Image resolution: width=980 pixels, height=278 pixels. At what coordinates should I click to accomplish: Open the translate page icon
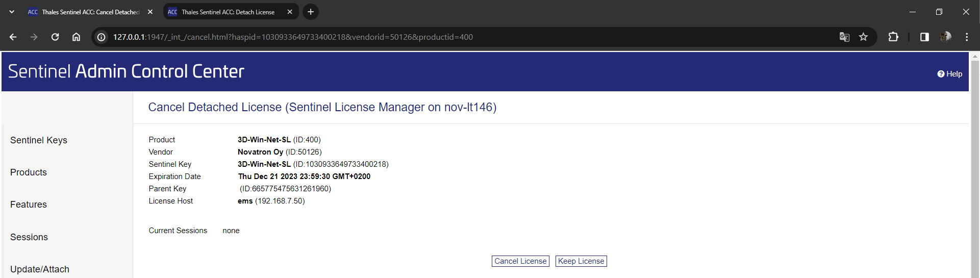844,37
